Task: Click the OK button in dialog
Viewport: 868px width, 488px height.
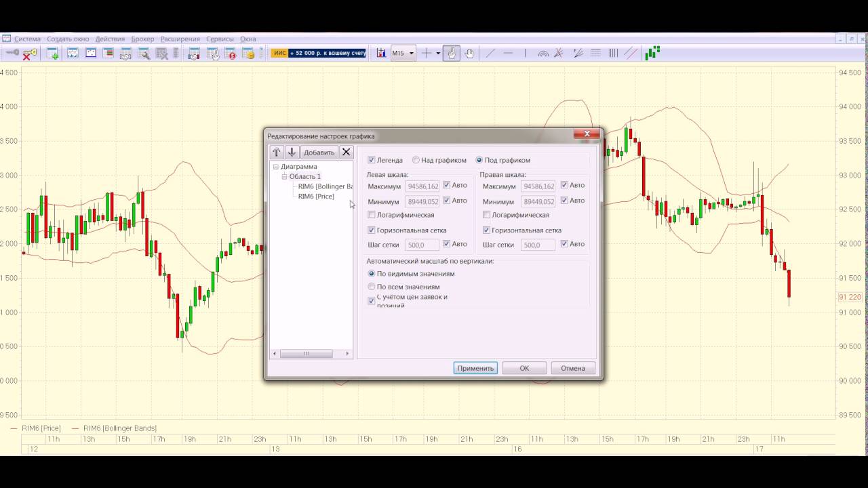Action: coord(524,368)
